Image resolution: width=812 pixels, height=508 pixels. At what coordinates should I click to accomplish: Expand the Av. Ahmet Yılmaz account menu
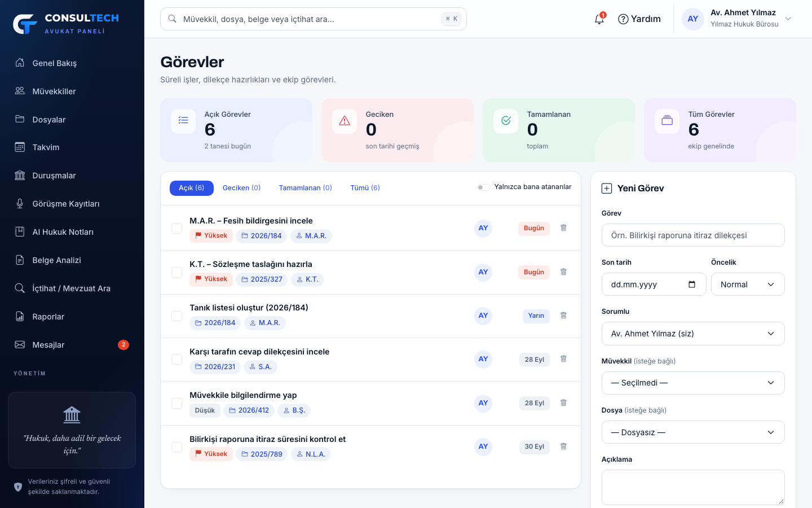point(738,19)
